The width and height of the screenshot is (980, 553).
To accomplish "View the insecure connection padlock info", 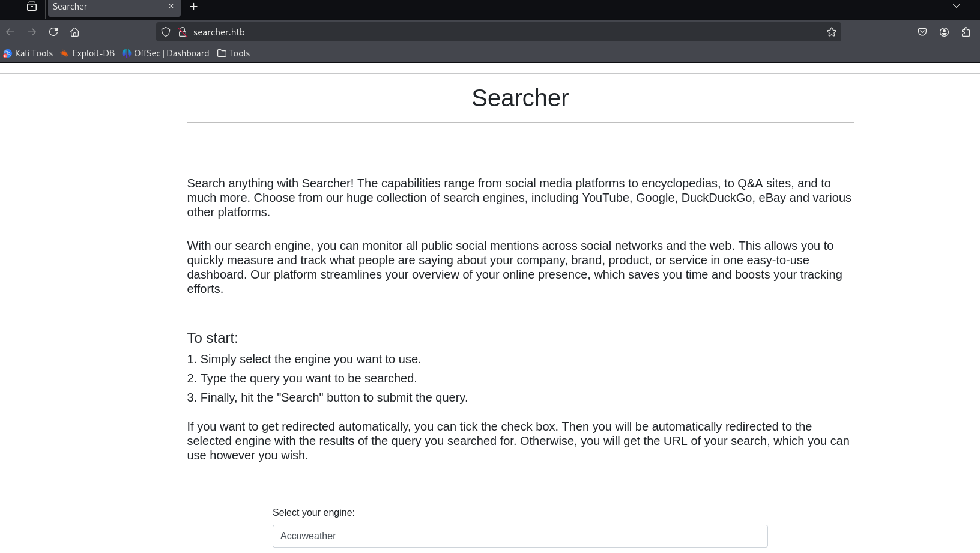I will [x=183, y=32].
